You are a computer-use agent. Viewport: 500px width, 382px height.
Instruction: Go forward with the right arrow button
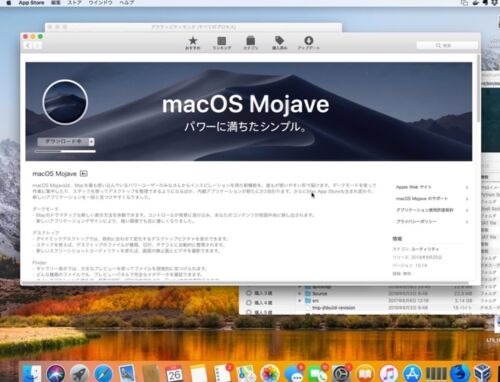click(x=37, y=45)
